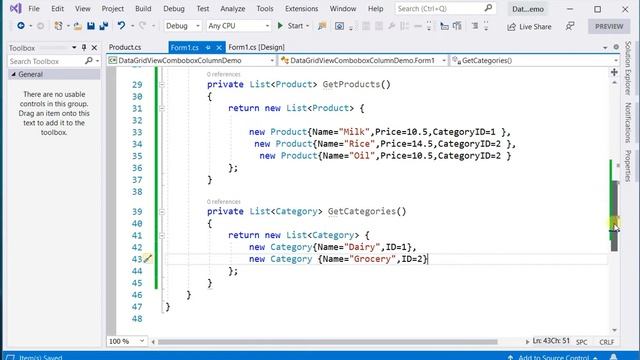640x360 pixels.
Task: Click the Live Share button
Action: tap(529, 27)
